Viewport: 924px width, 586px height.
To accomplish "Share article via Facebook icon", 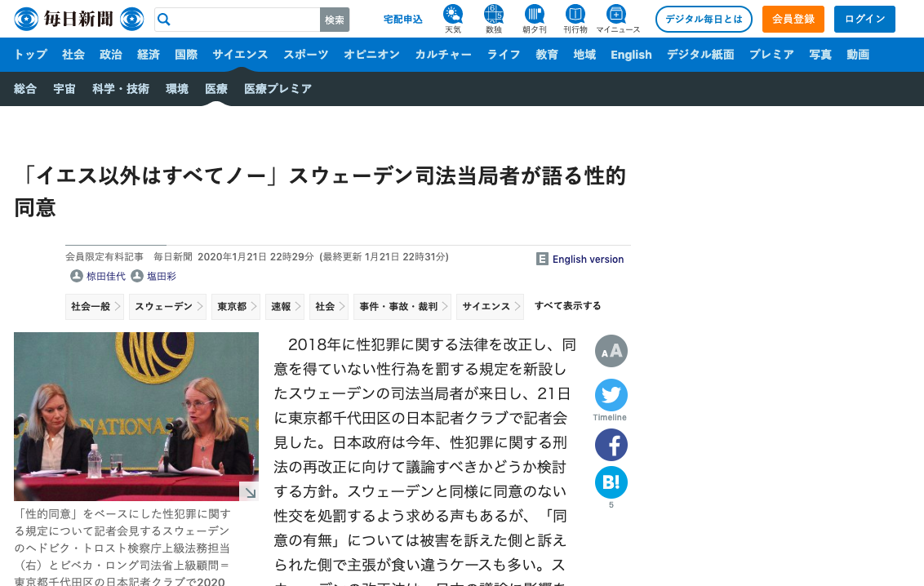I will click(x=611, y=445).
